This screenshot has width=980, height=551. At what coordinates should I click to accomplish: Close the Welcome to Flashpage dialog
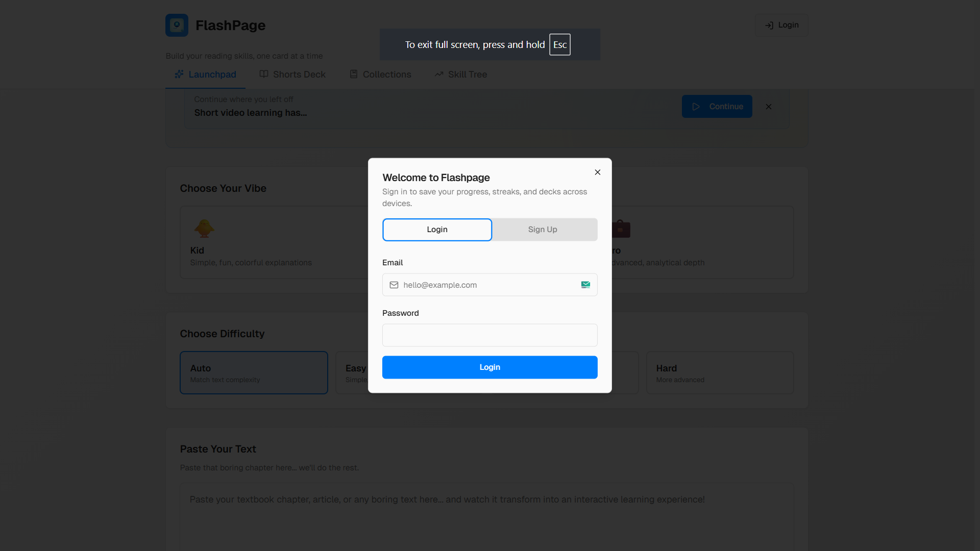point(597,172)
